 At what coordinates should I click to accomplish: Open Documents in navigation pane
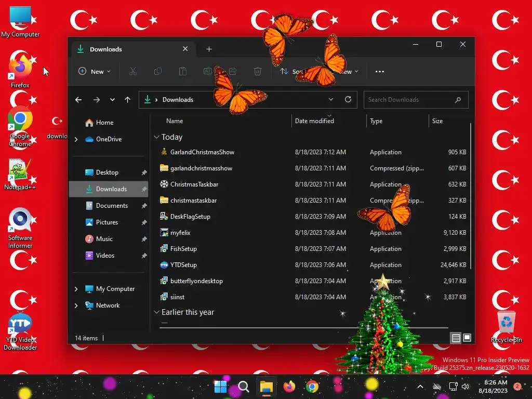click(x=112, y=206)
